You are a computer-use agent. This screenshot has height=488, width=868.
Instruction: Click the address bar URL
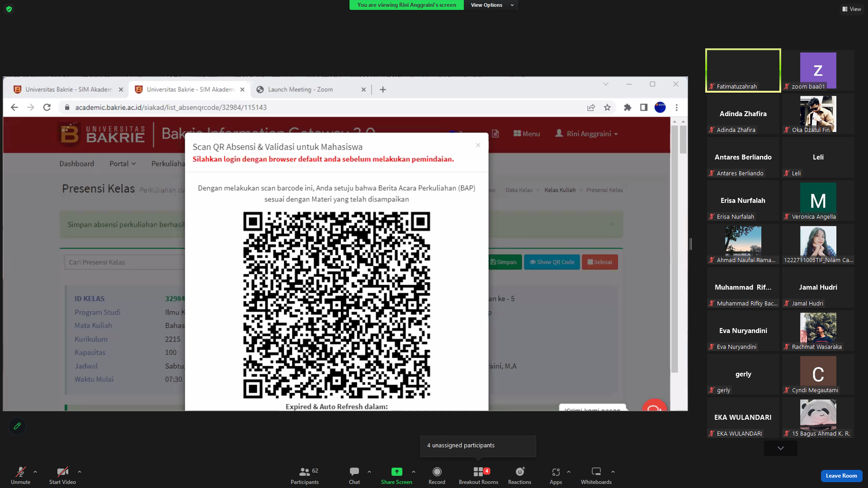point(171,108)
